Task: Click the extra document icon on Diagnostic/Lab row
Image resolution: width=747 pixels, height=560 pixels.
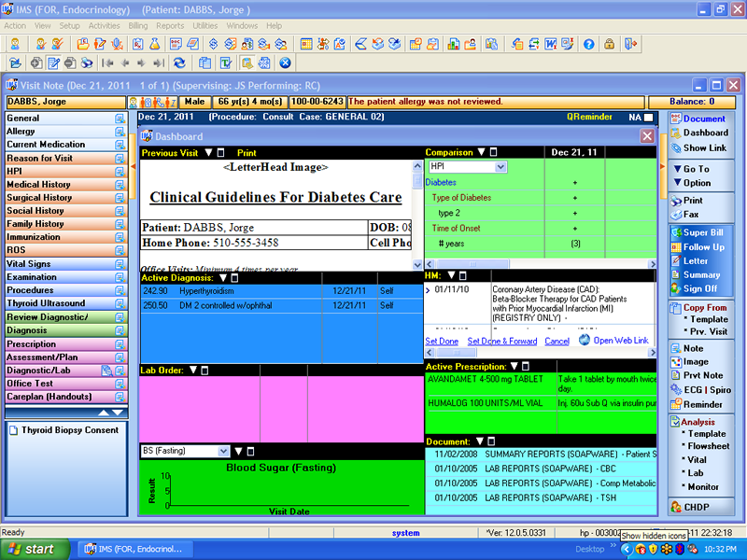Action: [x=106, y=371]
